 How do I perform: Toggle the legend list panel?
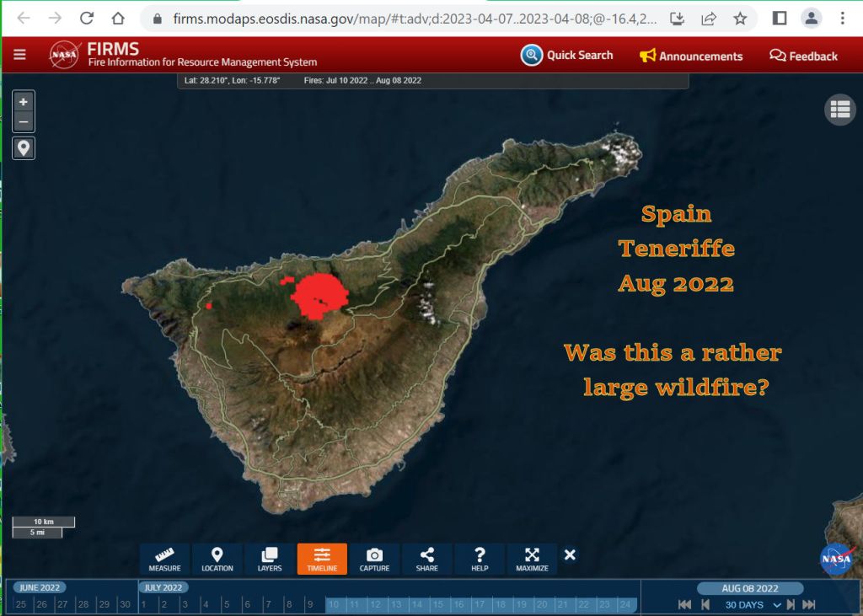[x=839, y=110]
